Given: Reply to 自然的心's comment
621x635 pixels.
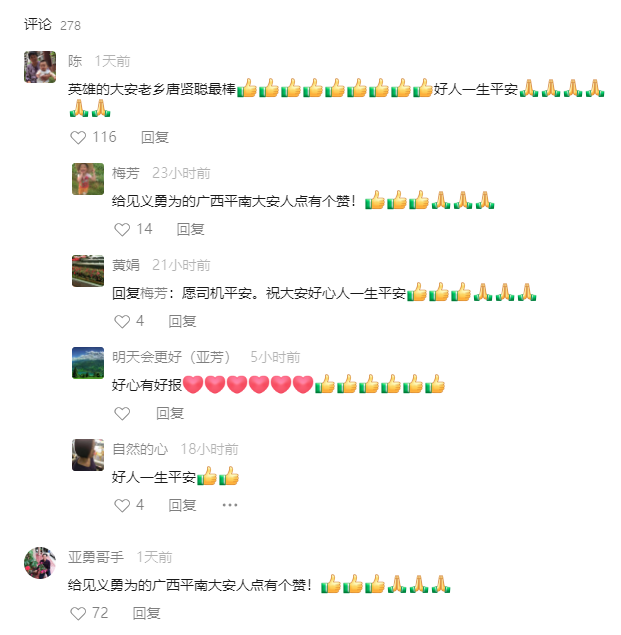Looking at the screenshot, I should [182, 505].
